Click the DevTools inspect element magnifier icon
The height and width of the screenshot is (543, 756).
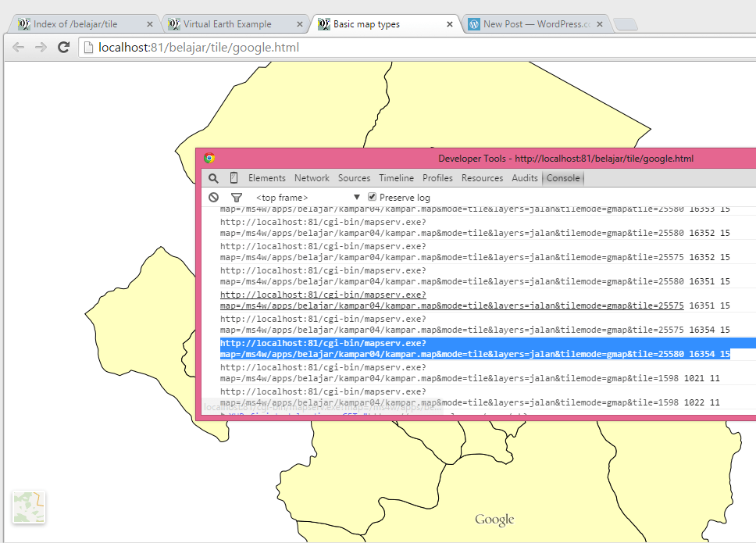[x=213, y=178]
